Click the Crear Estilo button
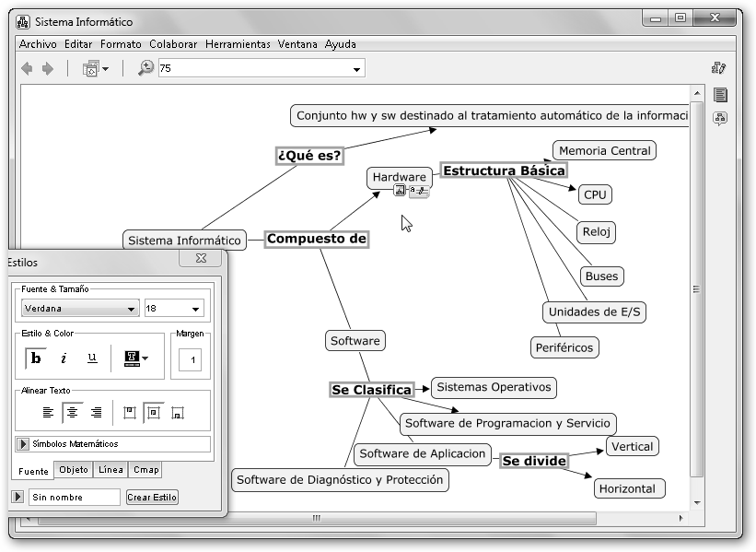The image size is (756, 552). click(x=152, y=498)
